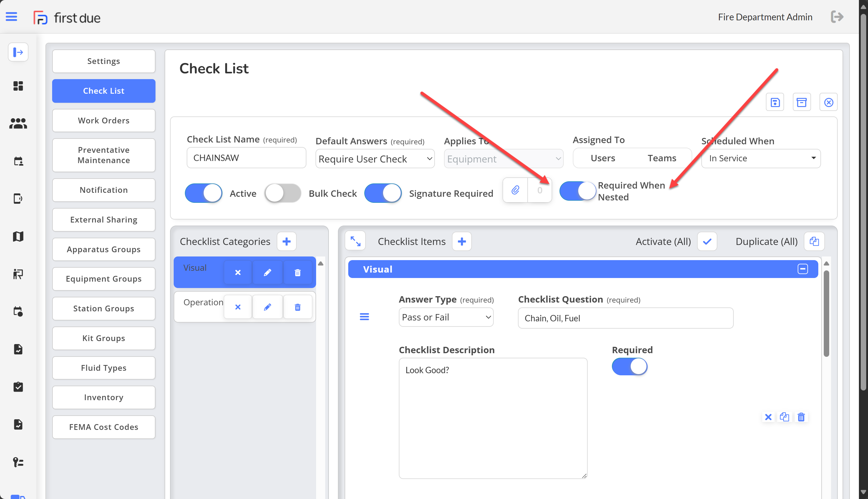Open External Sharing menu item
The height and width of the screenshot is (499, 868).
(103, 220)
